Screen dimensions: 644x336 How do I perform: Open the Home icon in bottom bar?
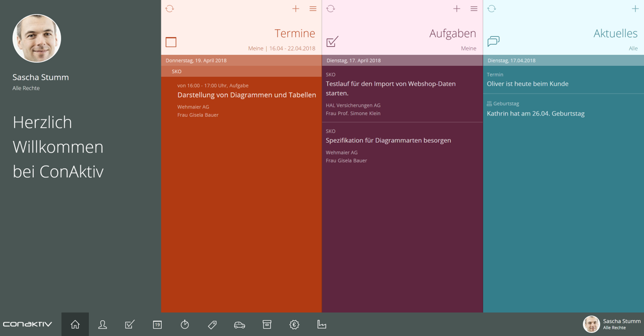pyautogui.click(x=75, y=324)
